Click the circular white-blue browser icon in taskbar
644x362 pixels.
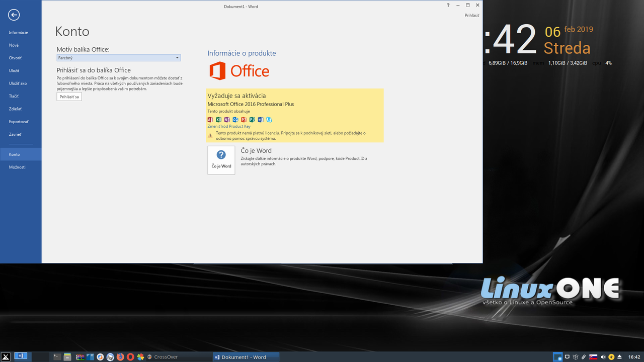(x=100, y=357)
